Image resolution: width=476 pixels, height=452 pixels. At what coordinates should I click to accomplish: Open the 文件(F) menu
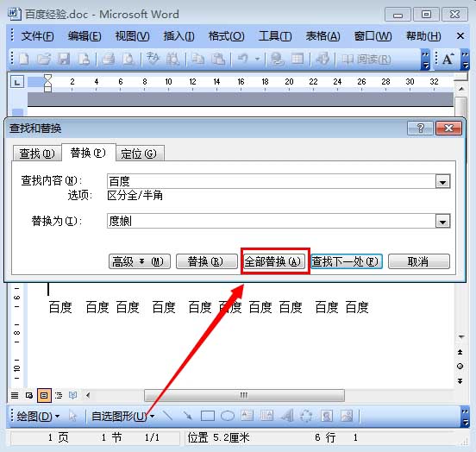coord(37,36)
